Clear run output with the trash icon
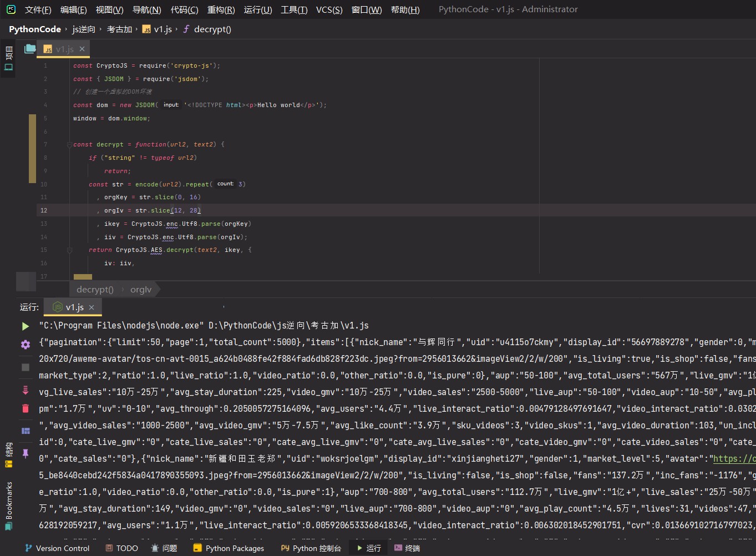The width and height of the screenshot is (756, 556). click(x=25, y=408)
